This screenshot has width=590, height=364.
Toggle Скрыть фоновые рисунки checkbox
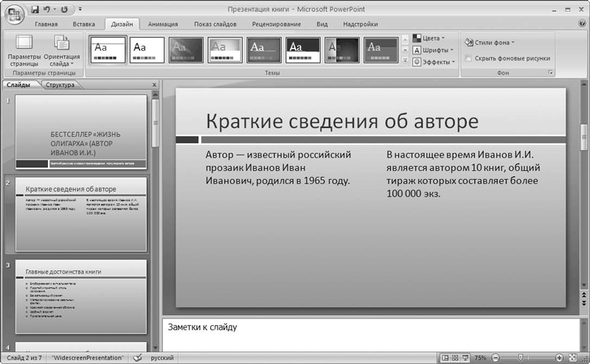click(469, 58)
